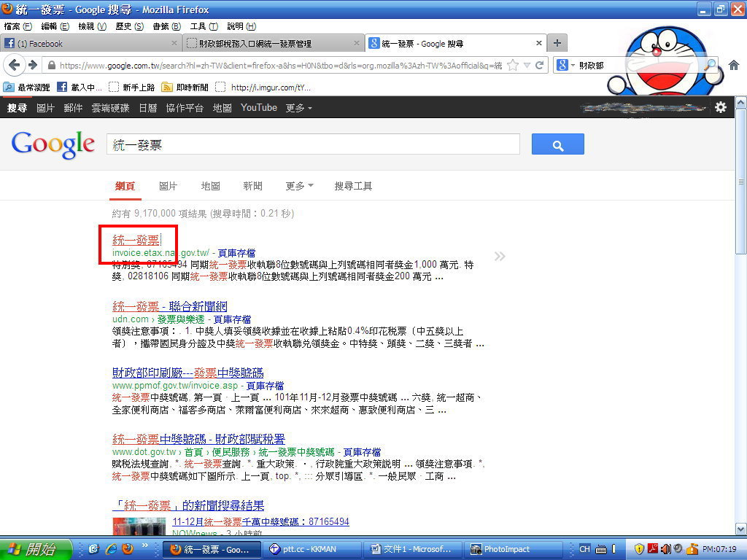747x560 pixels.
Task: Open the 歷史 History menu
Action: 130,26
